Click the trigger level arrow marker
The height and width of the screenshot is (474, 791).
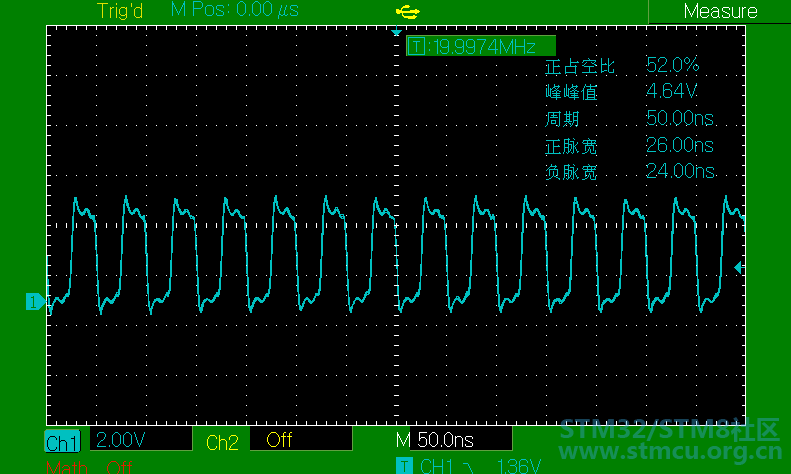coord(738,268)
